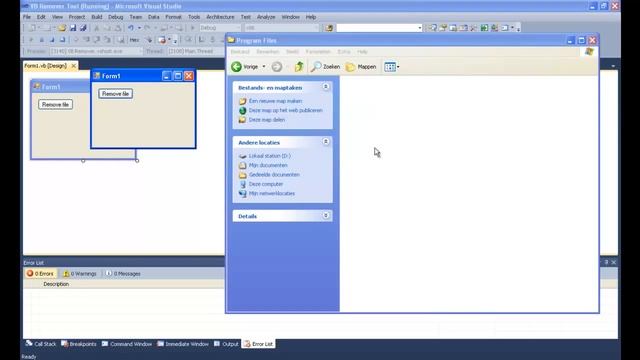Screen dimensions: 640x360
Task: Click Een nieuwe map maken link
Action: point(276,101)
